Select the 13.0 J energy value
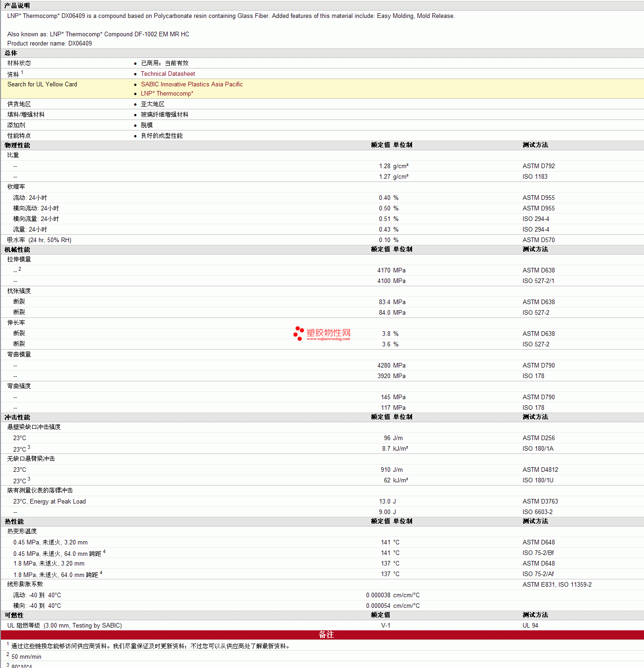 click(388, 501)
